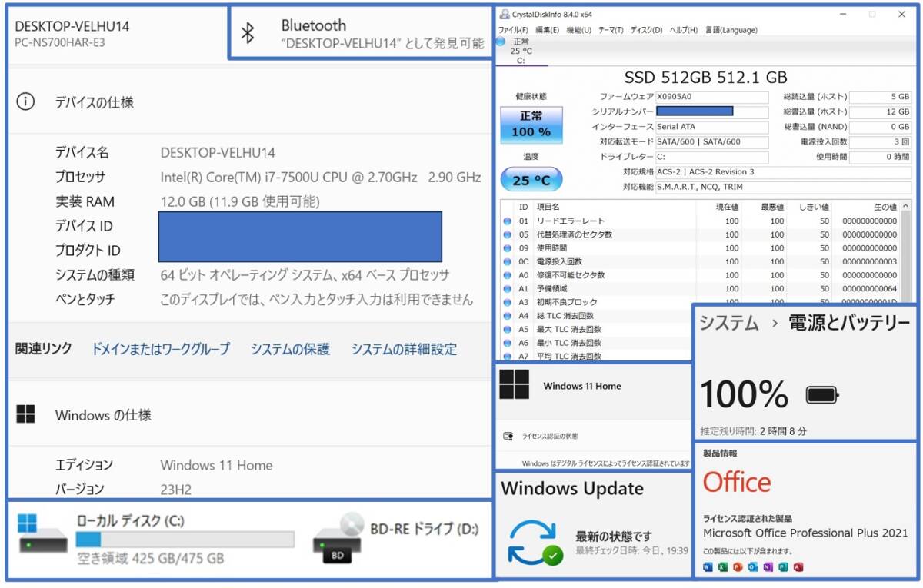Open the BD-RE ドライブ (D:) disc icon
923x588 pixels.
tap(338, 538)
